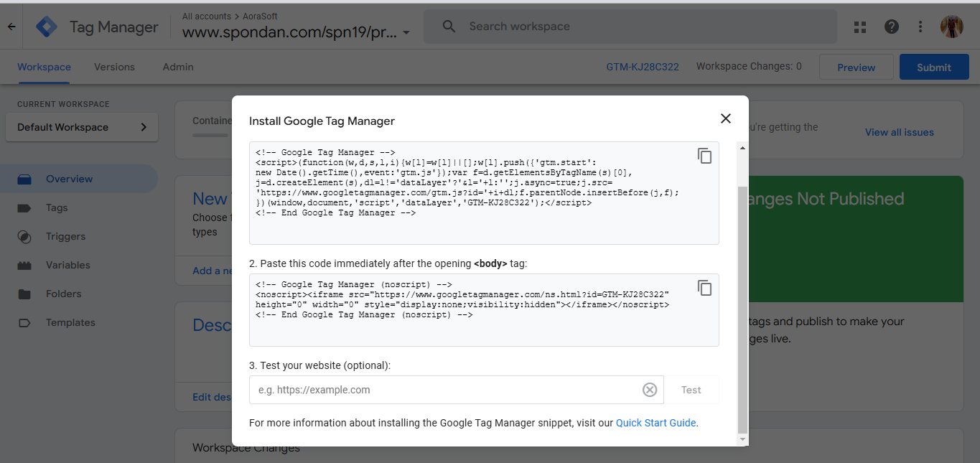Click the search magnifier icon

pos(449,27)
